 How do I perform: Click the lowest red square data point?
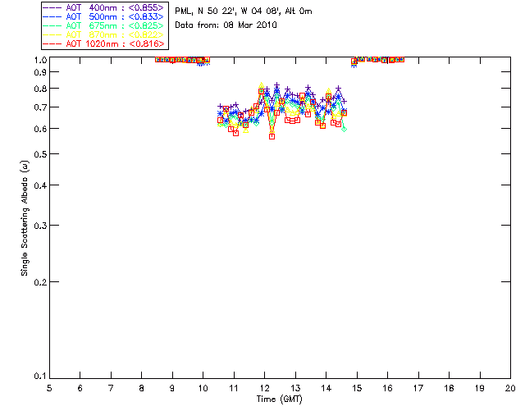point(272,136)
